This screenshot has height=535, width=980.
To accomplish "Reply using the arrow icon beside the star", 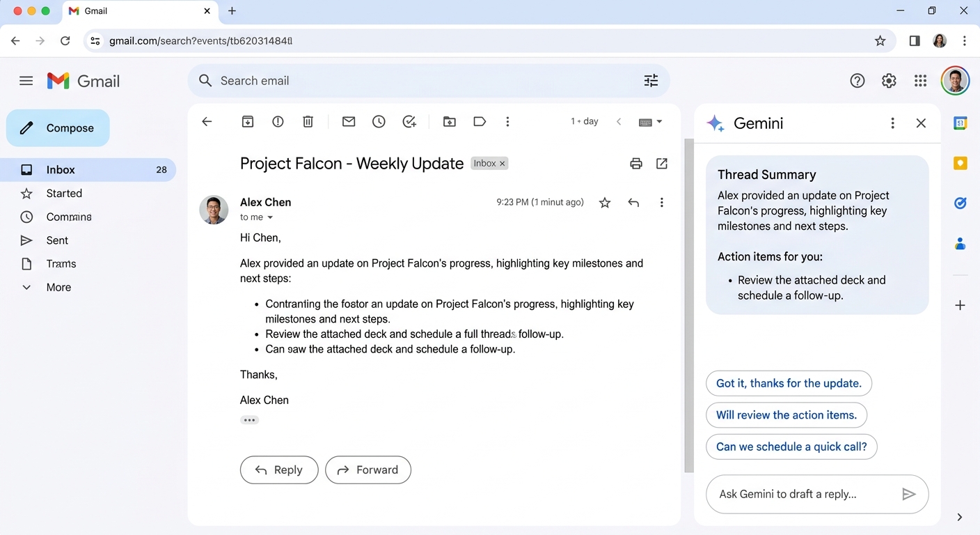I will (633, 203).
